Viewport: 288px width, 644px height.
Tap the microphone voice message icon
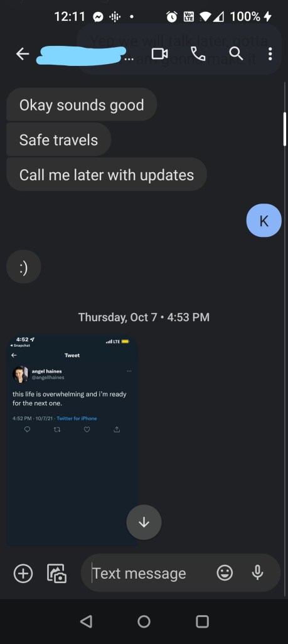(257, 573)
